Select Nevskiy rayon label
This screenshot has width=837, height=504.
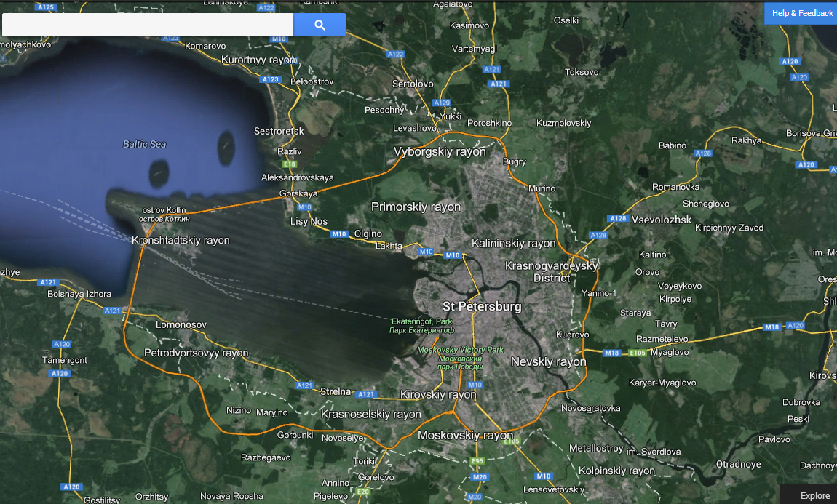click(x=548, y=361)
